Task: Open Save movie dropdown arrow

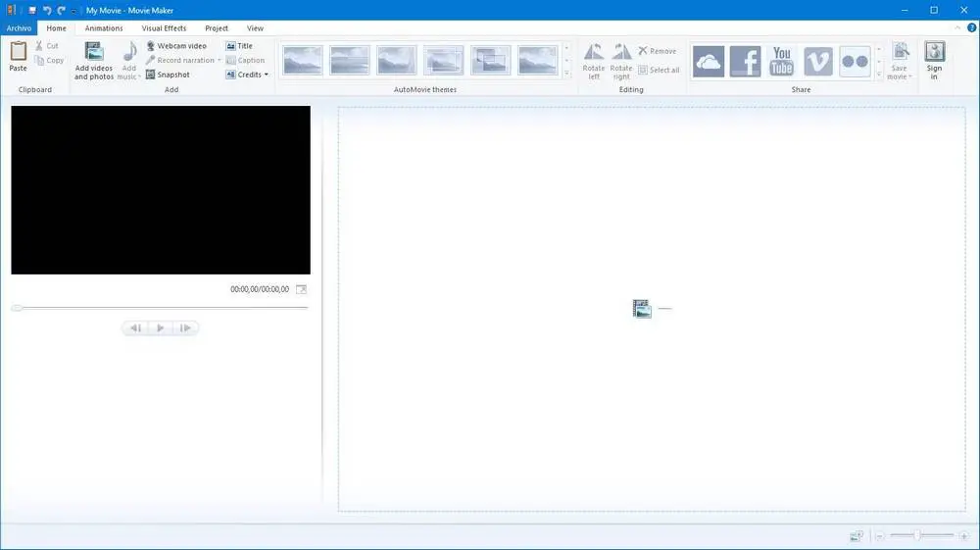Action: [910, 76]
